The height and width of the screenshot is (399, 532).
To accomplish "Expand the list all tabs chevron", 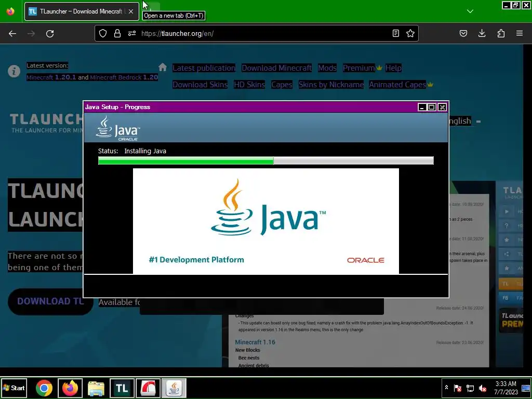I will pos(470,11).
